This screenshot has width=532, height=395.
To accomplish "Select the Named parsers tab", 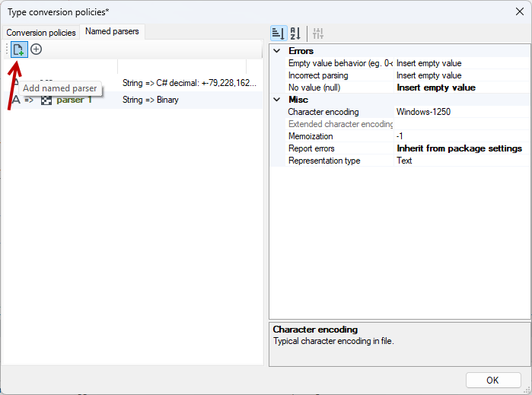I will [113, 31].
